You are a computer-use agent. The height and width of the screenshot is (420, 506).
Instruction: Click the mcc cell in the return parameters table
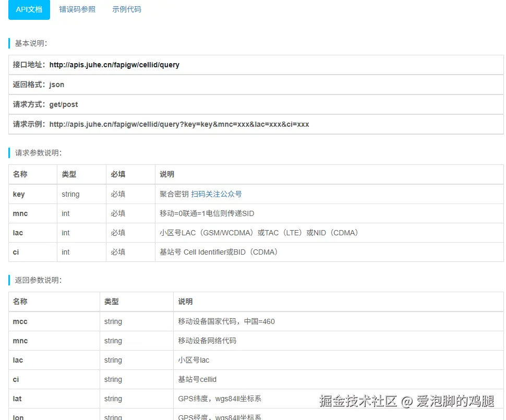[54, 321]
